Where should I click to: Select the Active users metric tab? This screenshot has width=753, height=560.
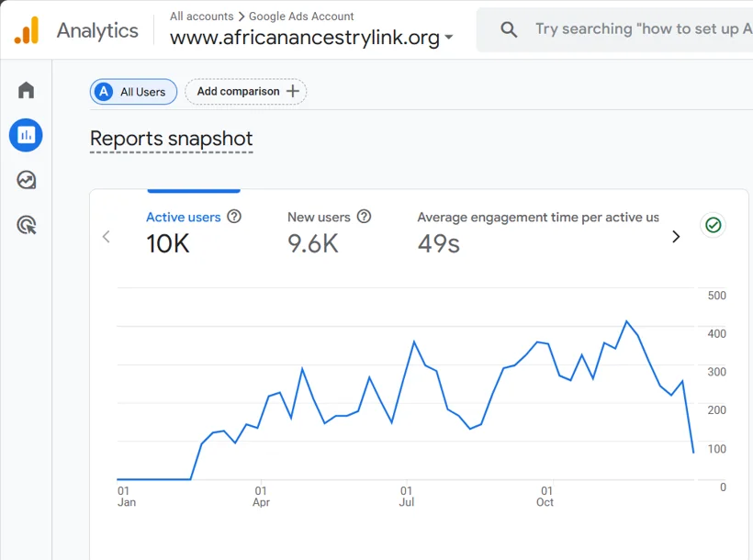pos(194,232)
